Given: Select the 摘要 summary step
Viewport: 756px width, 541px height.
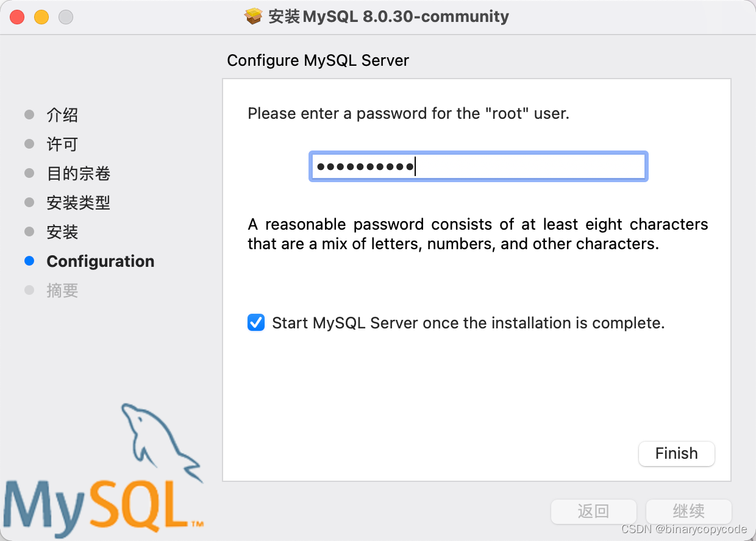Looking at the screenshot, I should [62, 291].
